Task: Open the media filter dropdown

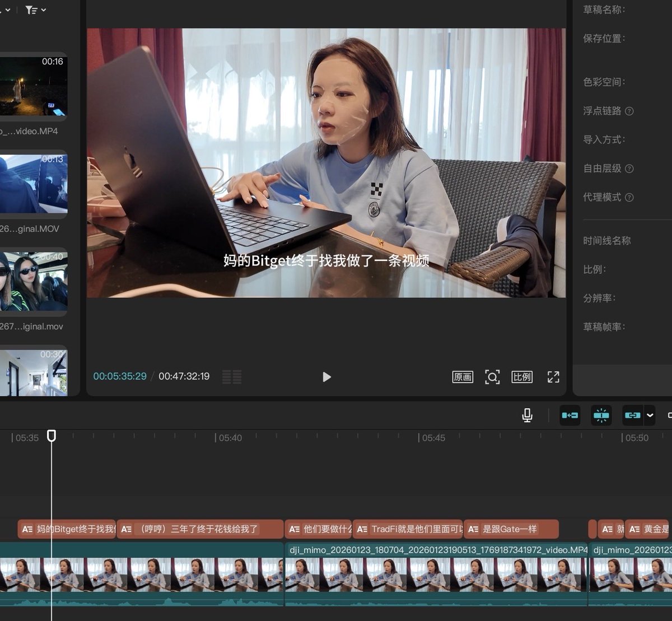Action: point(35,10)
